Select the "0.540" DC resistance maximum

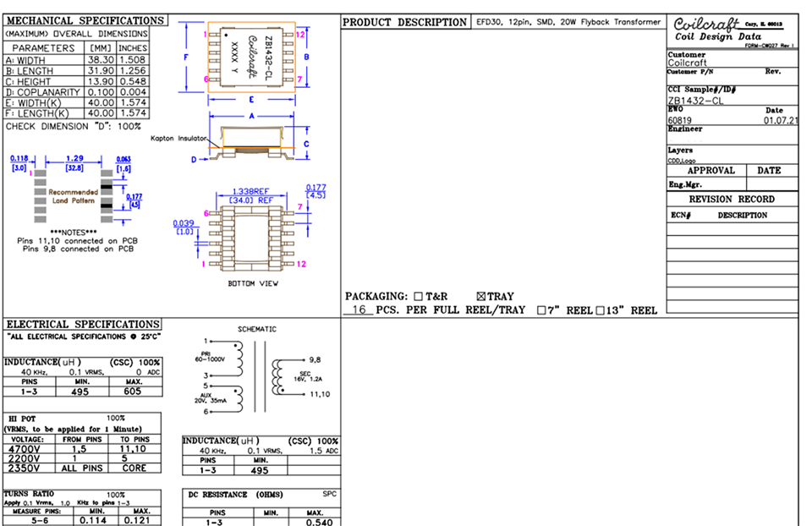point(319,522)
